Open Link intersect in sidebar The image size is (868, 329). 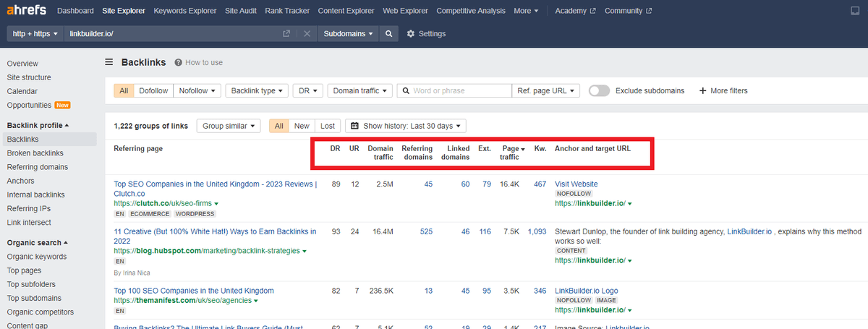tap(28, 222)
